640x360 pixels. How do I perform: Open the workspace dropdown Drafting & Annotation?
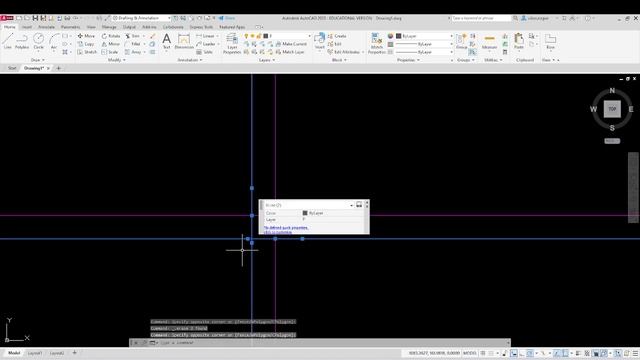point(141,18)
